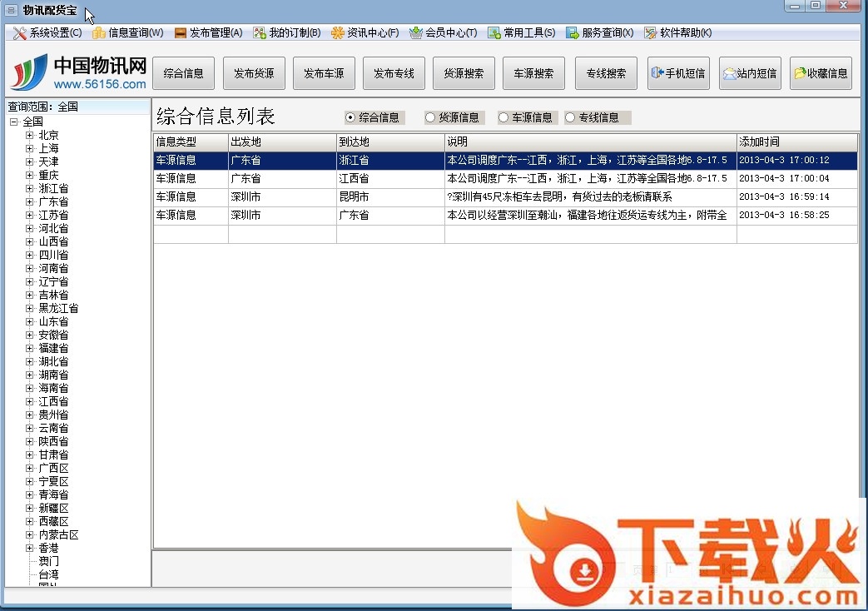Expand the 北京 tree node
Screen dimensions: 868x611
tap(30, 135)
